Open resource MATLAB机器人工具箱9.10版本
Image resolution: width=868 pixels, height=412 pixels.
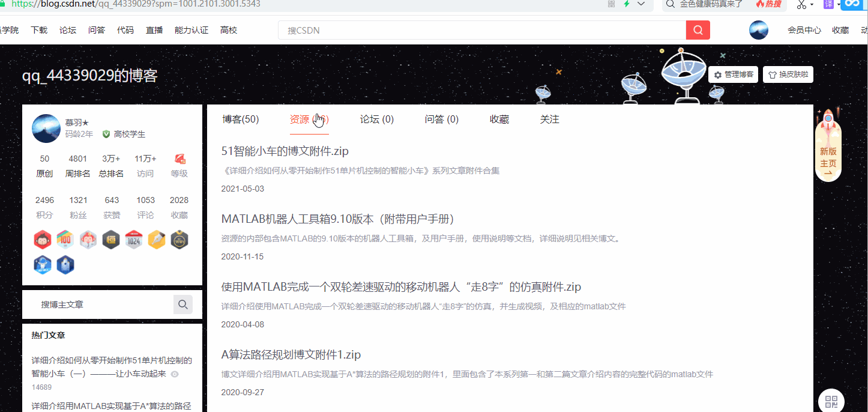(x=339, y=219)
